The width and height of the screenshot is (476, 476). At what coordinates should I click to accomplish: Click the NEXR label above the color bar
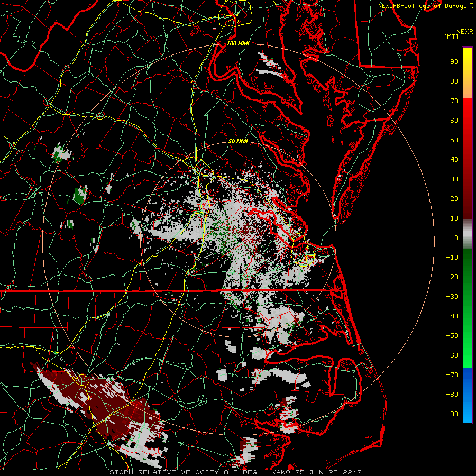tap(465, 32)
